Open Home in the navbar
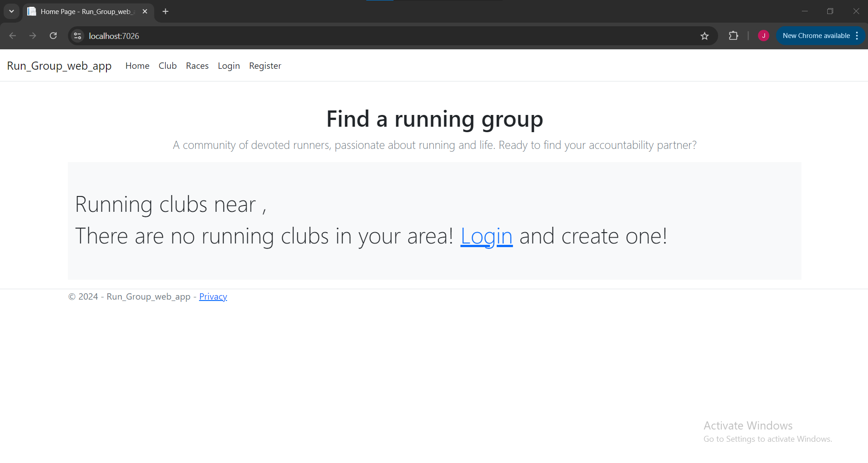The height and width of the screenshot is (463, 868). coord(137,66)
